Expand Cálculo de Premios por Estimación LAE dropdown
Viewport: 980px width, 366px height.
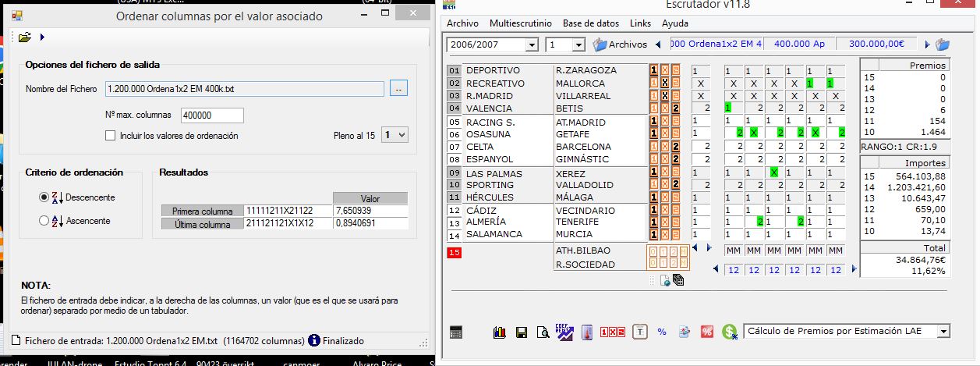944,332
